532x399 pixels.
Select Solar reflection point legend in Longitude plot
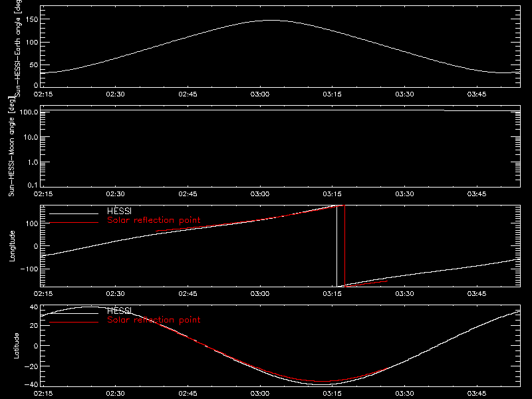pyautogui.click(x=154, y=220)
